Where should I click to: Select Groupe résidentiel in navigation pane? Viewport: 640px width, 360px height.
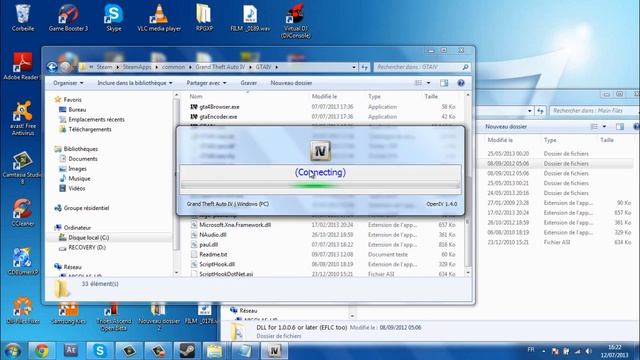(x=86, y=208)
